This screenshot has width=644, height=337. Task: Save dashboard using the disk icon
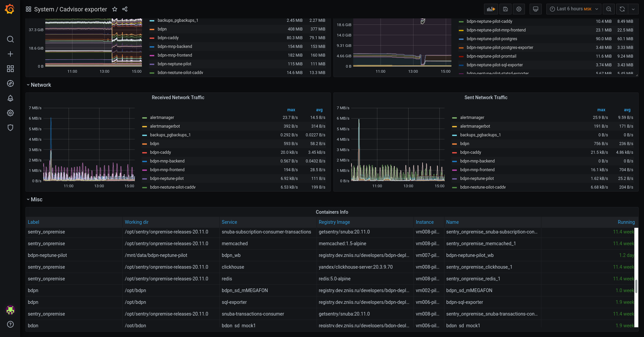click(505, 9)
